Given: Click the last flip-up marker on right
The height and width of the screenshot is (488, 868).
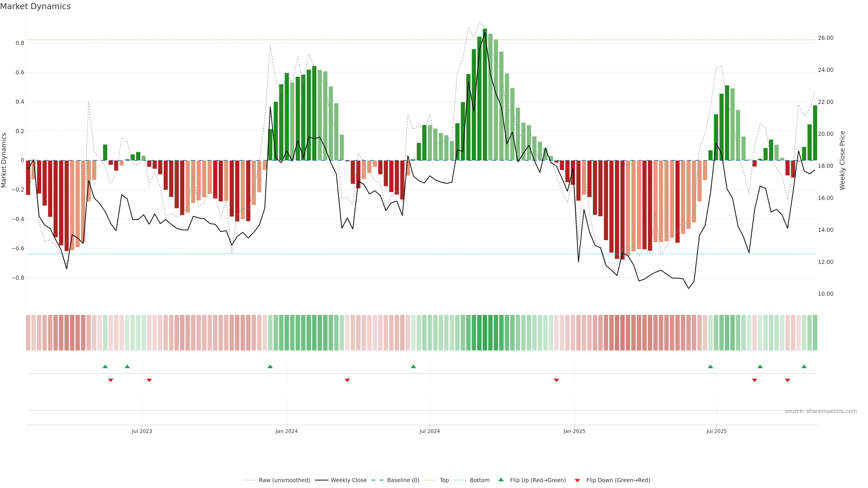Looking at the screenshot, I should pyautogui.click(x=804, y=366).
